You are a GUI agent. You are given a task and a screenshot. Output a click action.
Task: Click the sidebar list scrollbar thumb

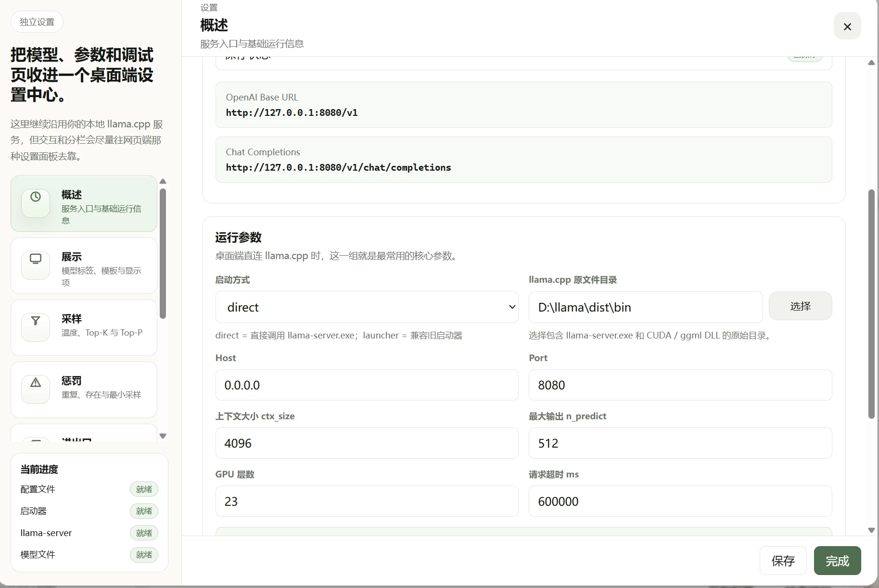pyautogui.click(x=163, y=253)
